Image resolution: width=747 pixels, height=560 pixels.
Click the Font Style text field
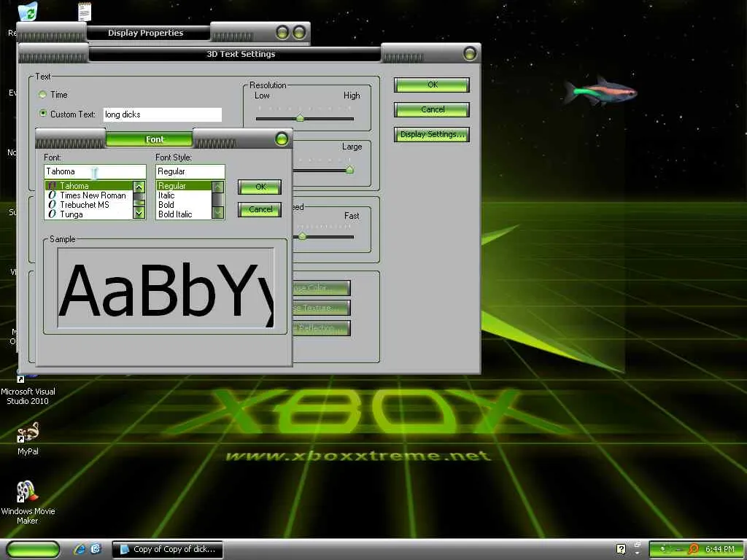pos(190,171)
